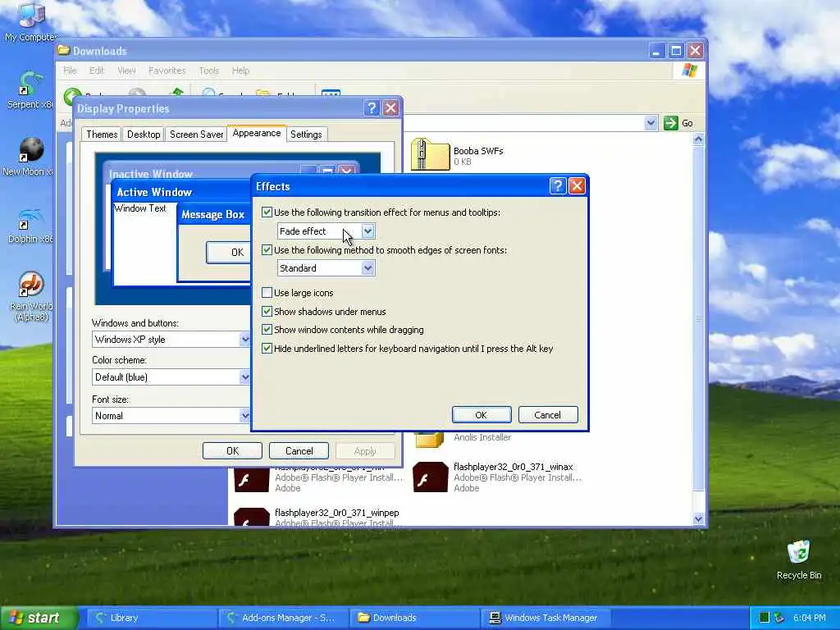
Task: Open the Default (blue) color scheme dropdown
Action: point(244,377)
